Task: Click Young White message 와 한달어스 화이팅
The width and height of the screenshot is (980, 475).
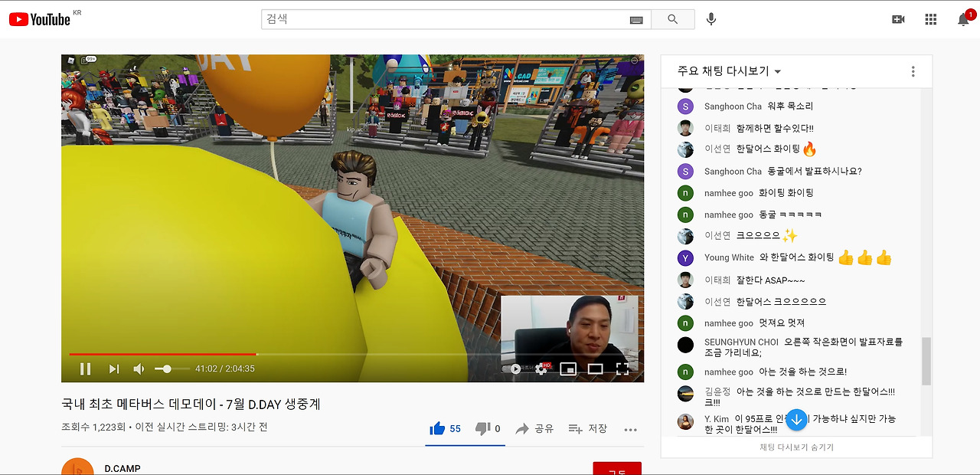Action: click(797, 257)
